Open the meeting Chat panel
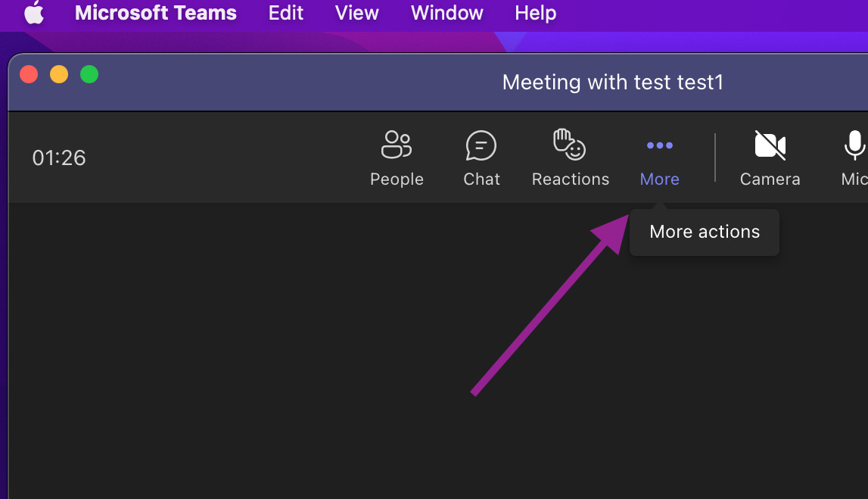Image resolution: width=868 pixels, height=499 pixels. point(481,158)
